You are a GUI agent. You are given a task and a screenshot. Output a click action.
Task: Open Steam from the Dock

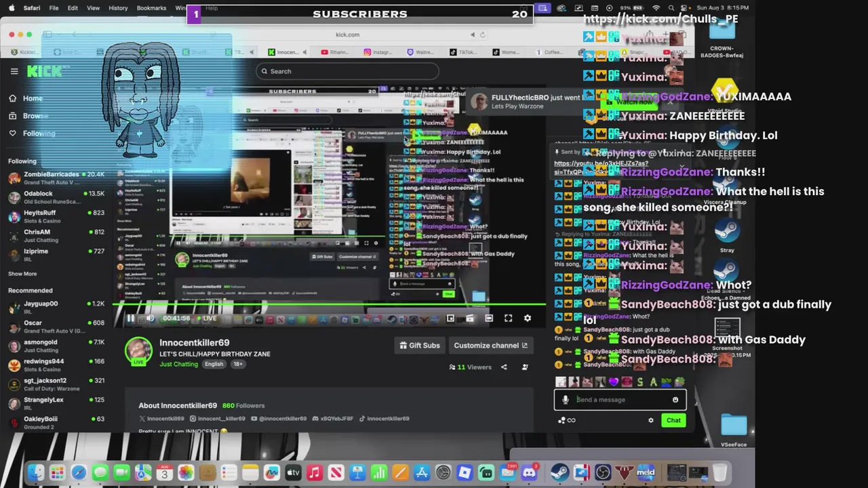coord(559,472)
